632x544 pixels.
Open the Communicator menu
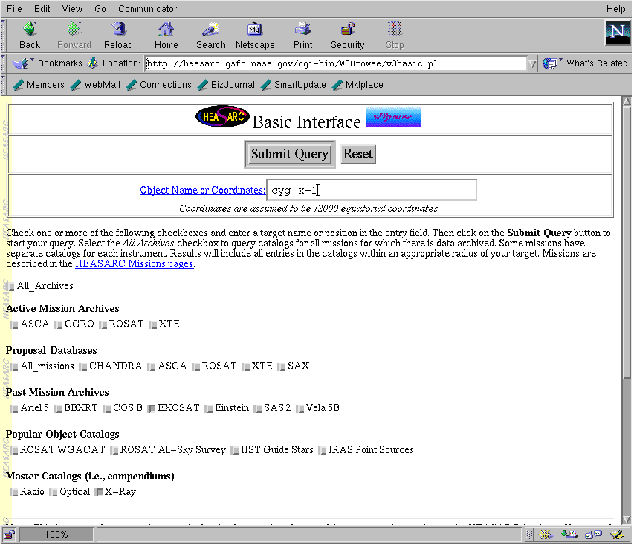point(148,8)
